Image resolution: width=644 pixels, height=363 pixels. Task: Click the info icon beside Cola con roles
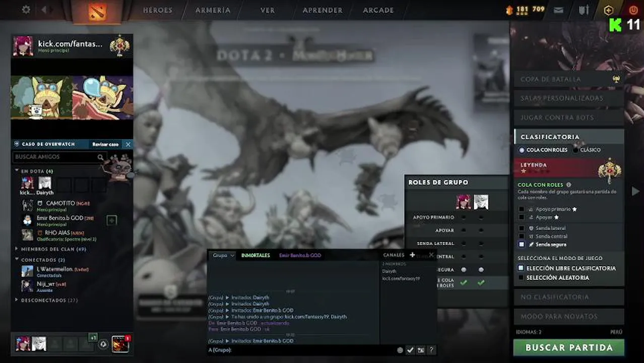(569, 185)
